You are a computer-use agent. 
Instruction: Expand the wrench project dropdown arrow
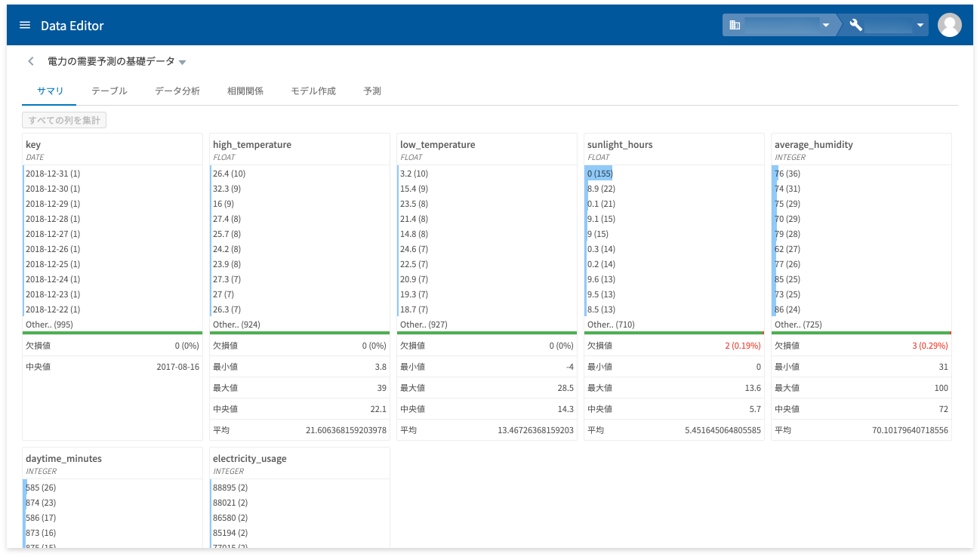pos(920,26)
